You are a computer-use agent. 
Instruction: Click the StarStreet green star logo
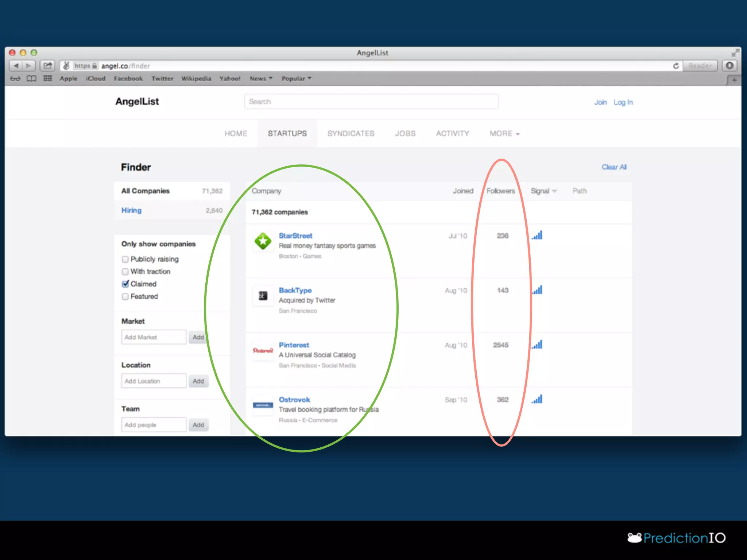pos(263,241)
